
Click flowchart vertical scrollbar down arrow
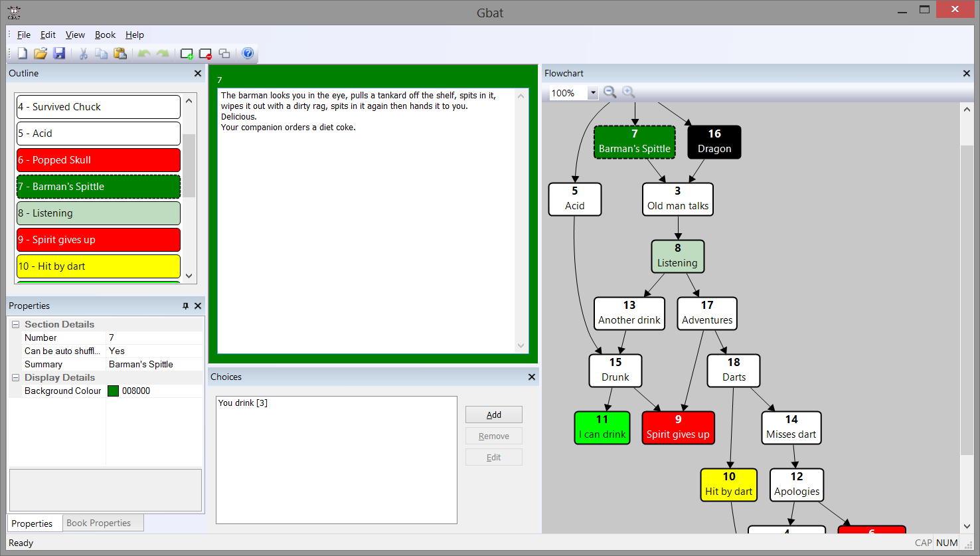pyautogui.click(x=967, y=526)
